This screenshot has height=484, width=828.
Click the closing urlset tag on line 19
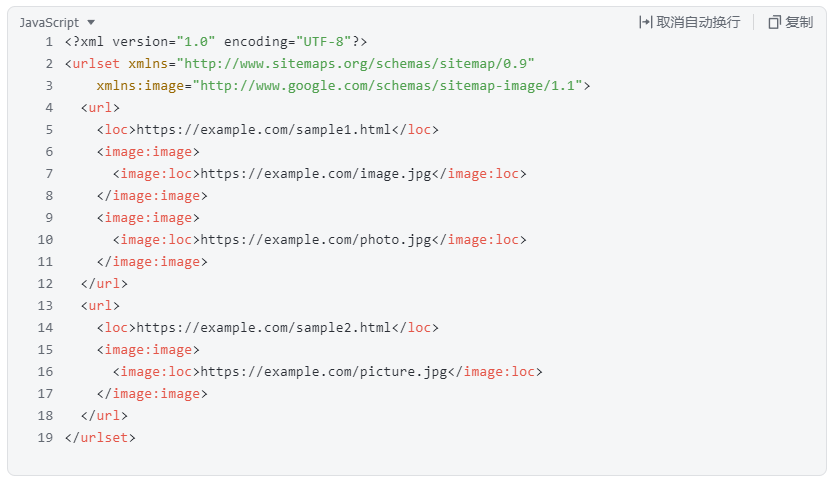coord(100,438)
